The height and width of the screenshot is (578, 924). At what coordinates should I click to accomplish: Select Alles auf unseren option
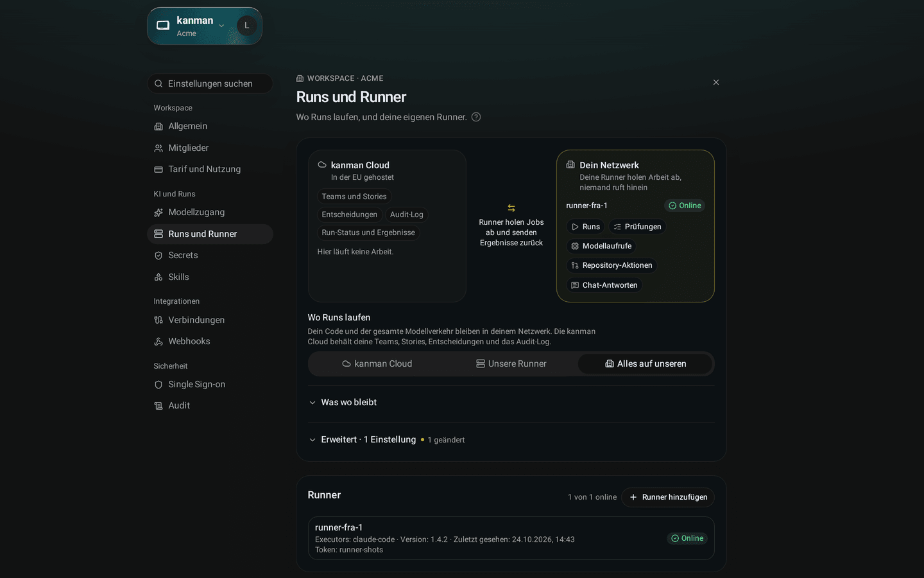646,363
